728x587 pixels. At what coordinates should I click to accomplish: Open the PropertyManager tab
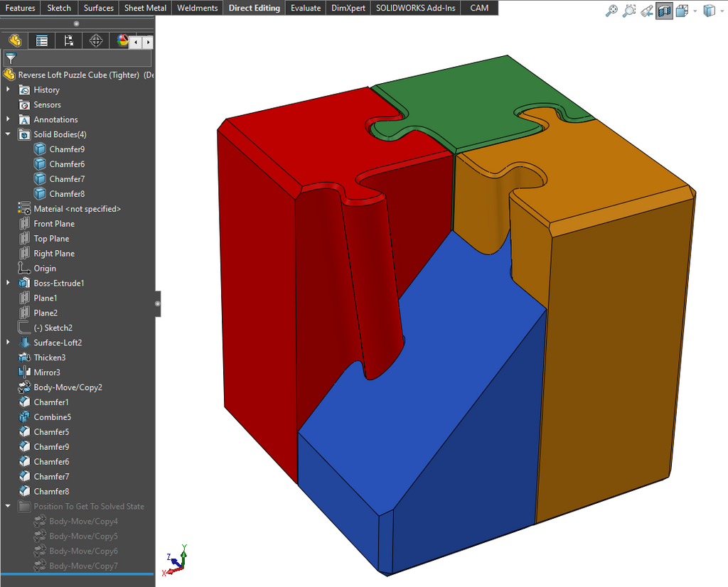42,41
